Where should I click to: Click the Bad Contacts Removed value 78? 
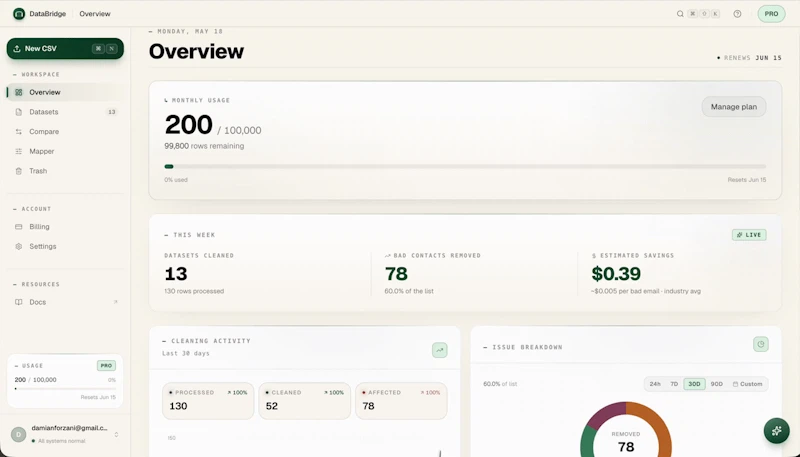click(x=396, y=274)
